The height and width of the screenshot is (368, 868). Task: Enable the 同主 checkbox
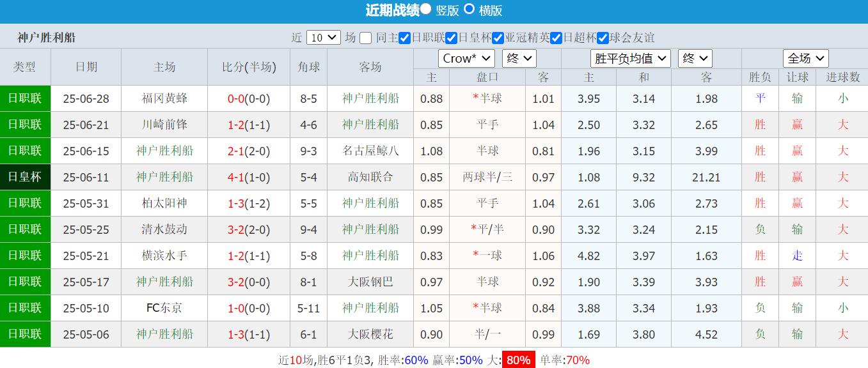(x=365, y=38)
